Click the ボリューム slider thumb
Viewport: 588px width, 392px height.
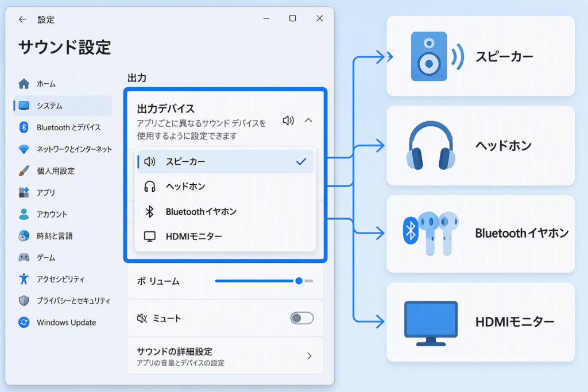299,281
